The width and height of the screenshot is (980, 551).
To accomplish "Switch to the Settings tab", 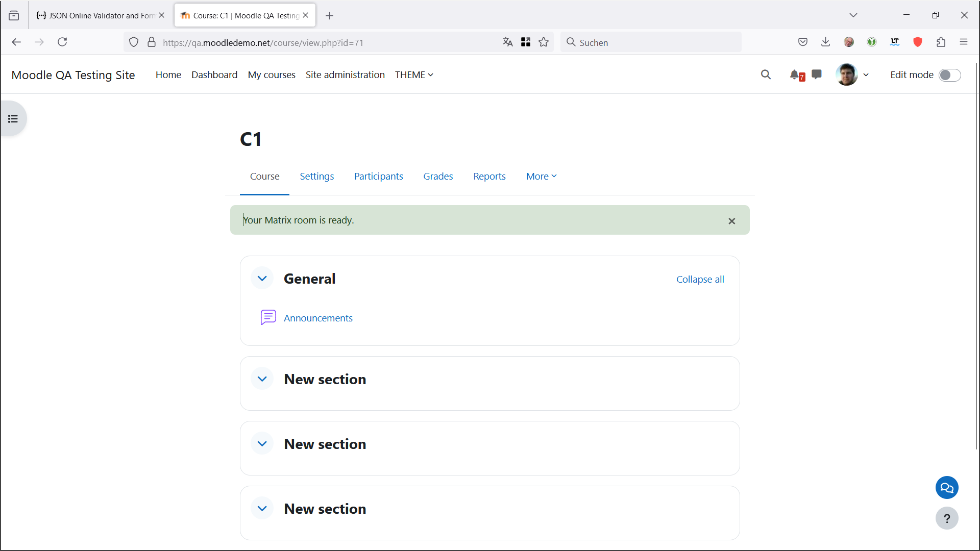I will [x=317, y=176].
